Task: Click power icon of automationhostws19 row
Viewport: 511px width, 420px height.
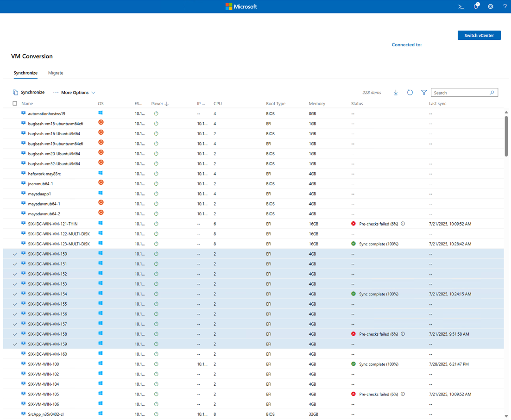Action: (156, 113)
